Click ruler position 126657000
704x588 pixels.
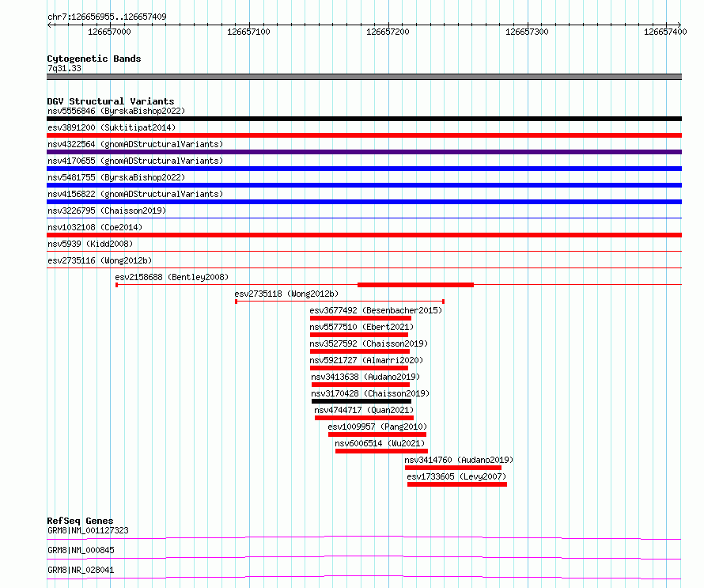[109, 32]
